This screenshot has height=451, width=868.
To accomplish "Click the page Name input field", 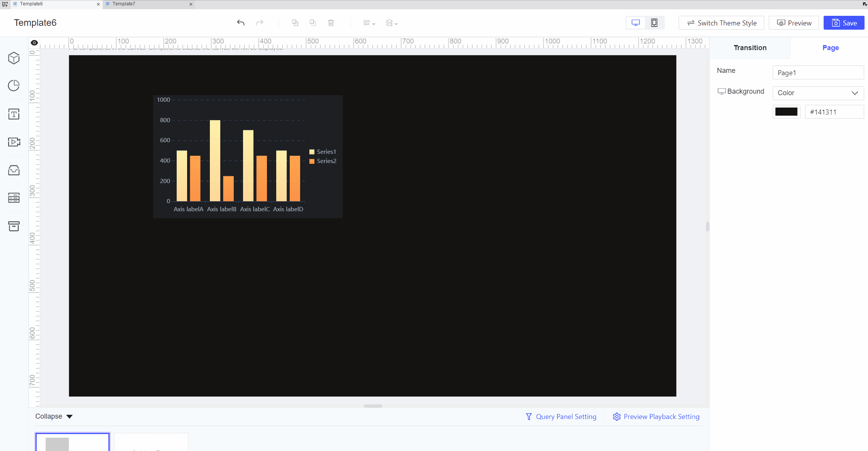I will [x=818, y=72].
